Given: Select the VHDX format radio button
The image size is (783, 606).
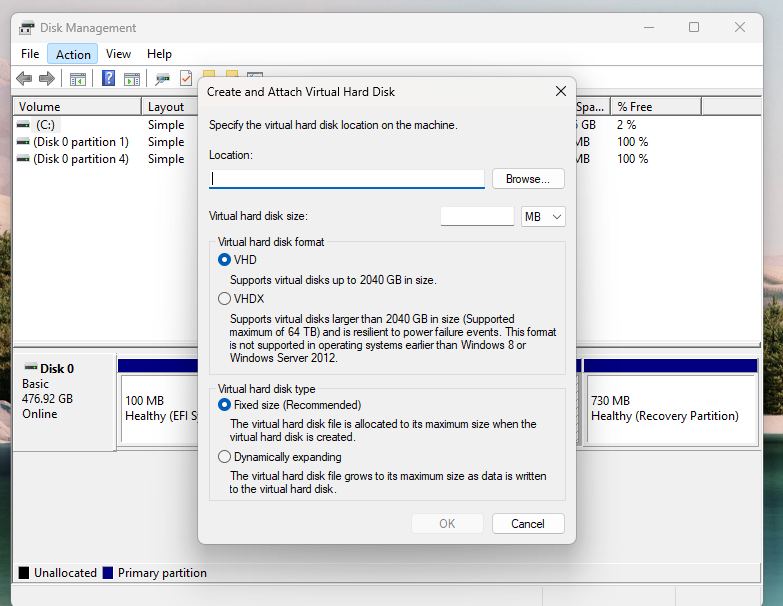Looking at the screenshot, I should click(x=224, y=299).
